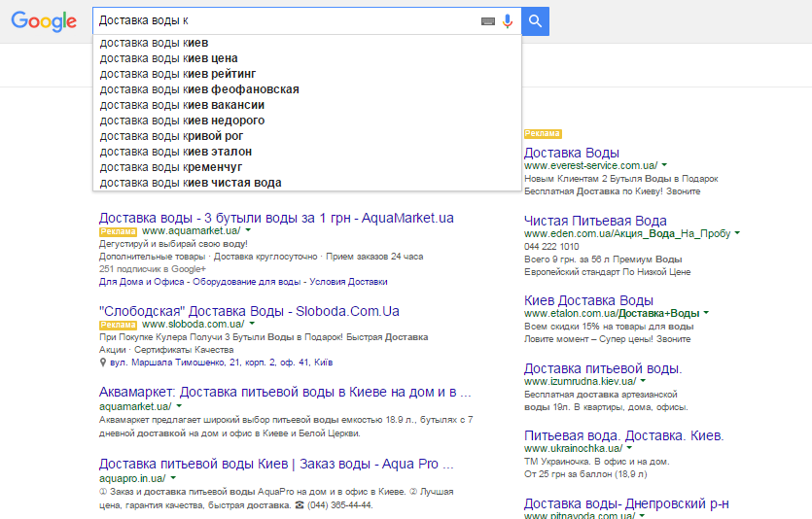Viewport: 812px width, 519px height.
Task: Click the Реклама badge next to www.sloboda.com.ua
Action: (118, 325)
